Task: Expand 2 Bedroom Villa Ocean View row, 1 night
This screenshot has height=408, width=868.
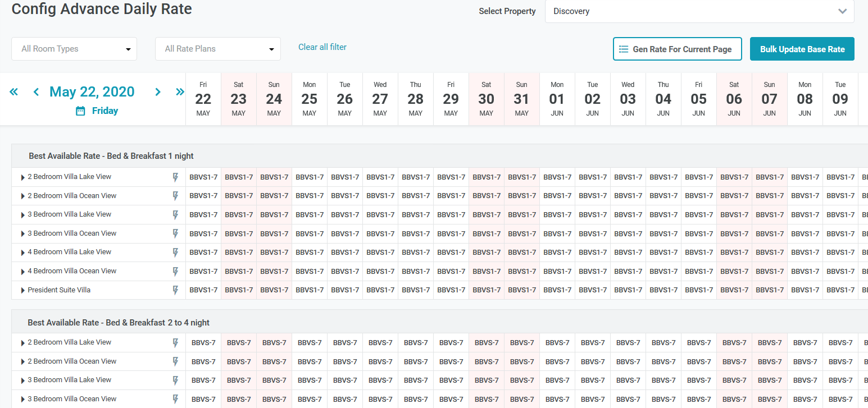Action: tap(23, 196)
